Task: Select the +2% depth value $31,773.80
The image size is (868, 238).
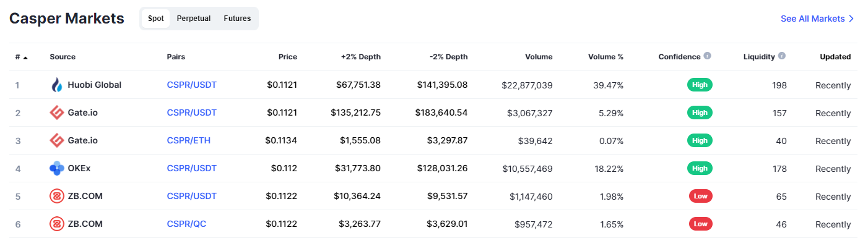Action: pyautogui.click(x=358, y=168)
